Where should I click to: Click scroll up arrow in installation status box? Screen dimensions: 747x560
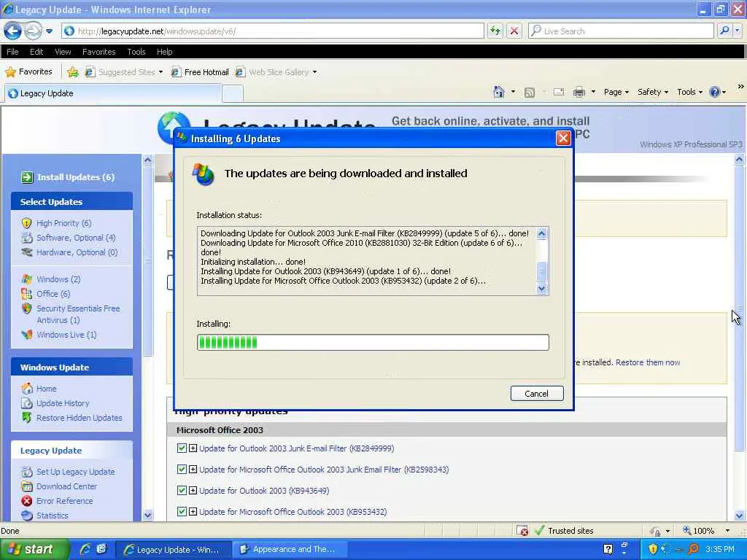(x=541, y=233)
